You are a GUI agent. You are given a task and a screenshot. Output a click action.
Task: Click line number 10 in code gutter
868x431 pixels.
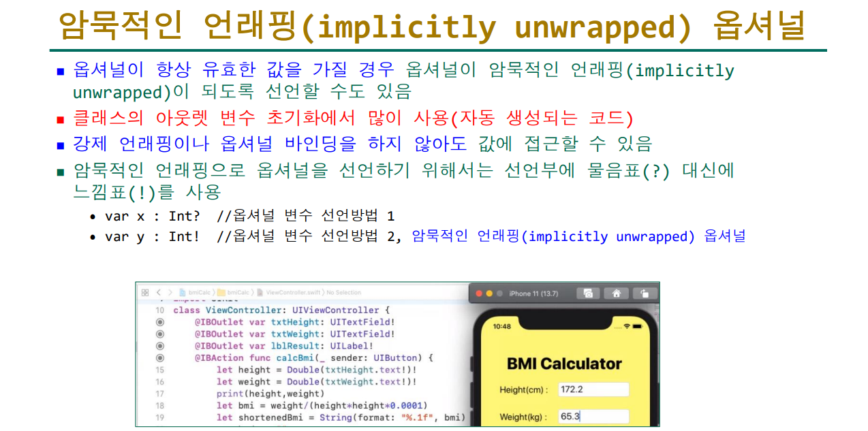coord(159,310)
